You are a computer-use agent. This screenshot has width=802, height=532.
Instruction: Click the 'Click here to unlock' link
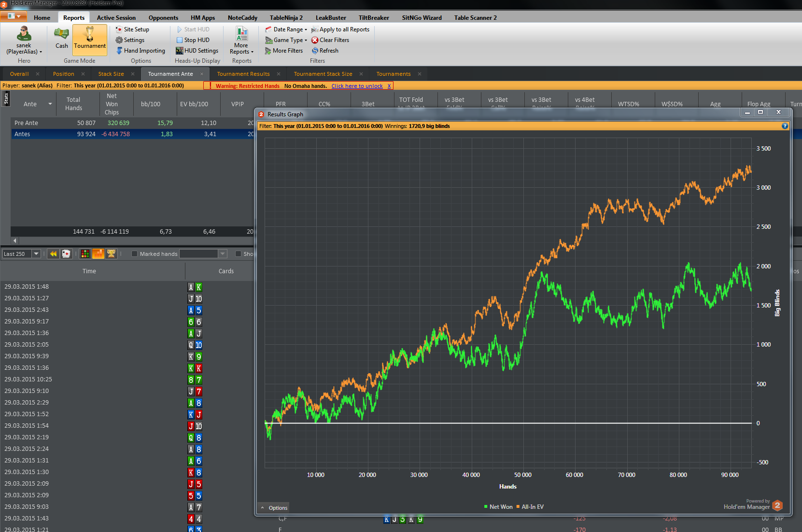[357, 86]
